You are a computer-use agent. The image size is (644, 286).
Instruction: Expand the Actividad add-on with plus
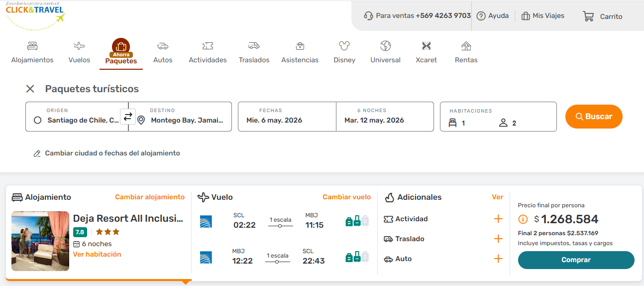click(498, 219)
